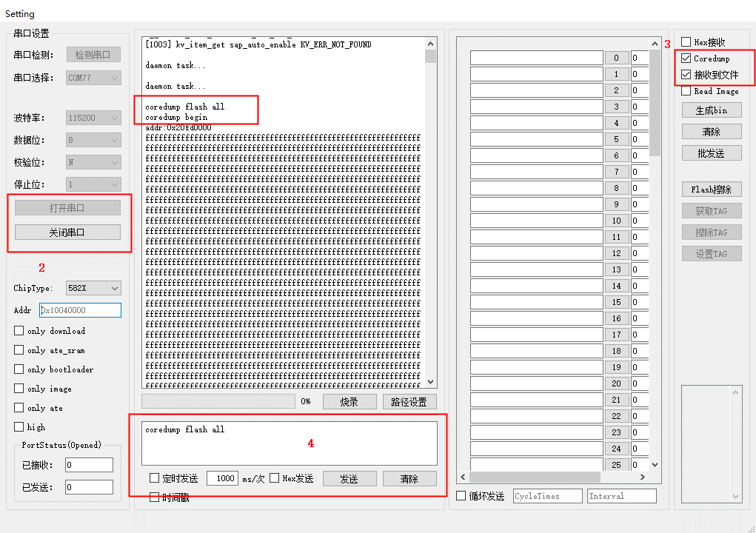Click the log area scroll down arrow

click(x=430, y=382)
